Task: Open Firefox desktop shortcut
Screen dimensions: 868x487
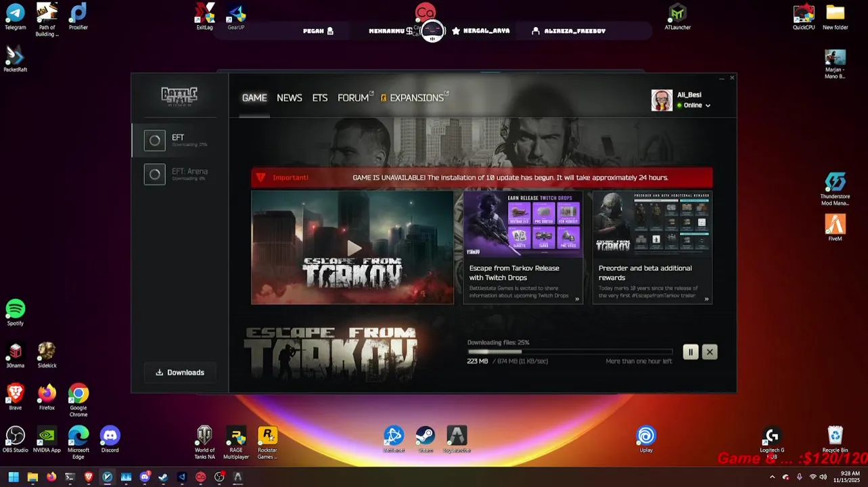Action: [x=47, y=396]
